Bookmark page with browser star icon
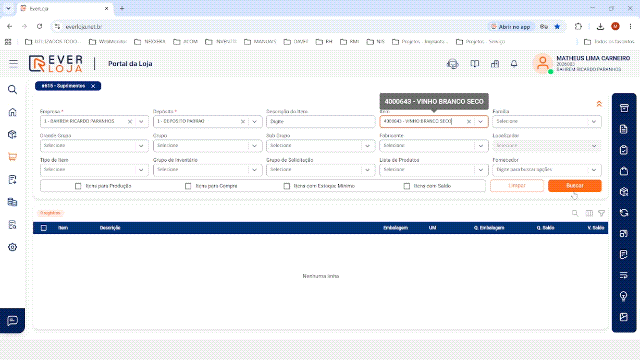640x360 pixels. 557,27
